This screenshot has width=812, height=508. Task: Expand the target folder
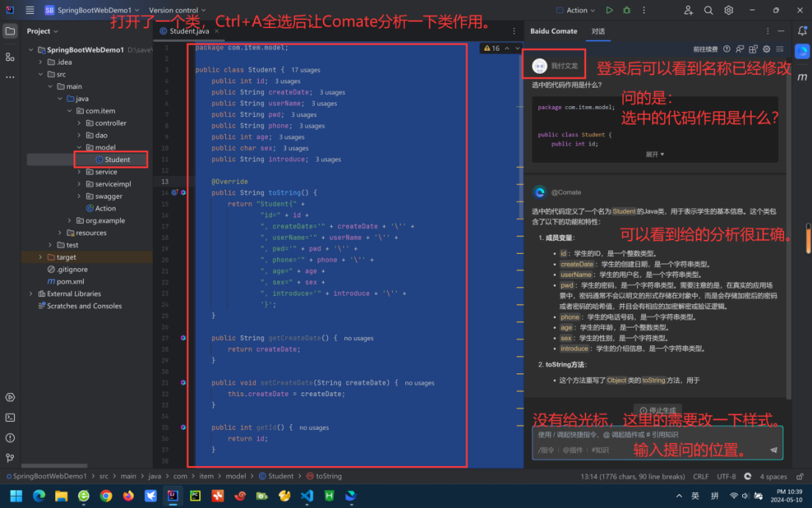[x=40, y=257]
